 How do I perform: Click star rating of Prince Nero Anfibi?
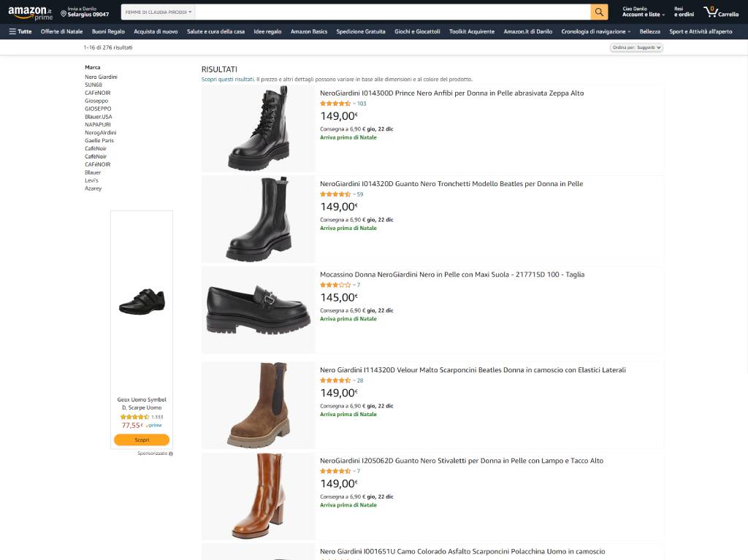click(x=335, y=104)
